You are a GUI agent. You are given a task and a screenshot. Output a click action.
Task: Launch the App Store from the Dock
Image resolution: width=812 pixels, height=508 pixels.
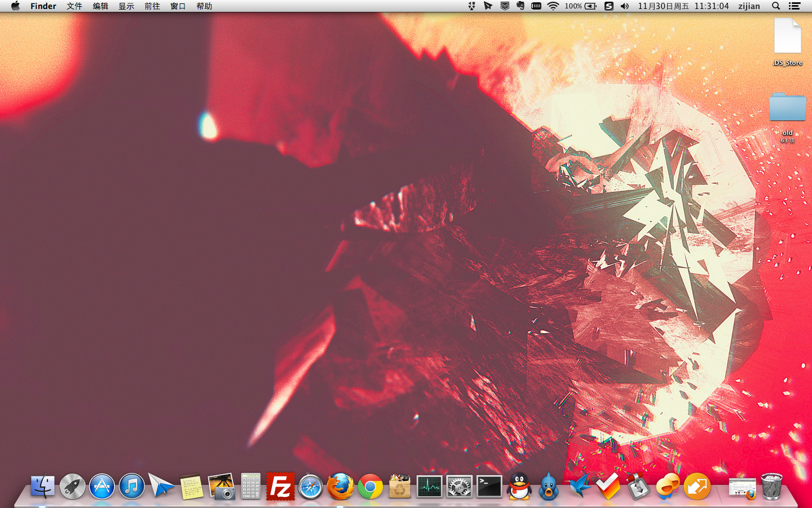click(102, 486)
